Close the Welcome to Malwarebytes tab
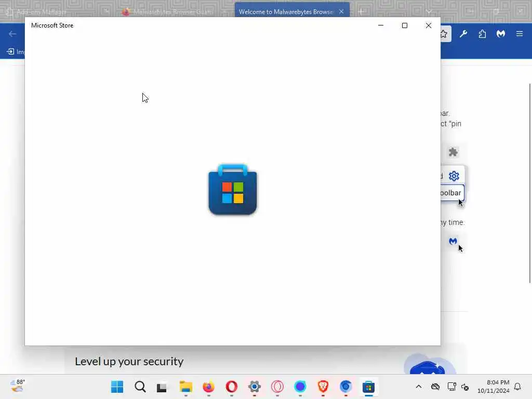Image resolution: width=532 pixels, height=399 pixels. click(x=341, y=11)
